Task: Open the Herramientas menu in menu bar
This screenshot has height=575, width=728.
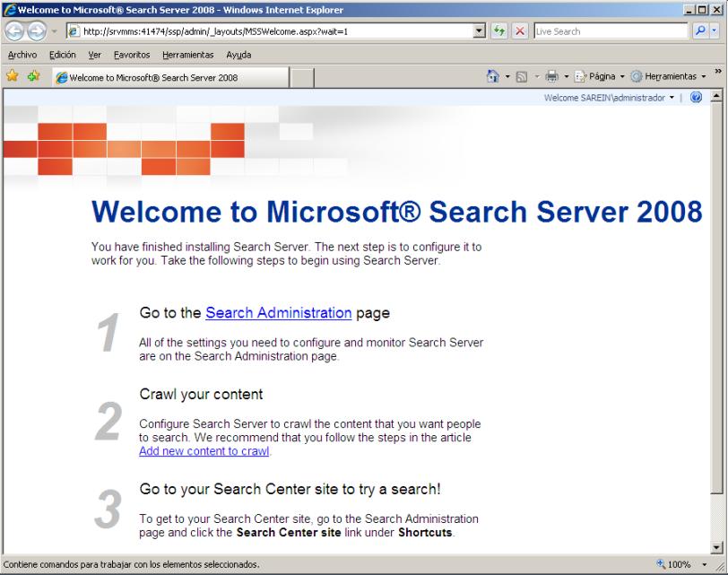Action: pos(188,55)
